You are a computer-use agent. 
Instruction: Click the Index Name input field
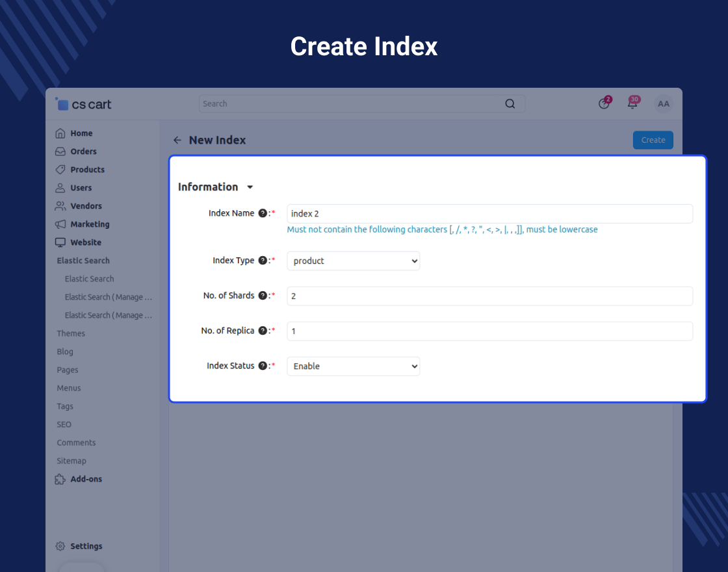489,214
